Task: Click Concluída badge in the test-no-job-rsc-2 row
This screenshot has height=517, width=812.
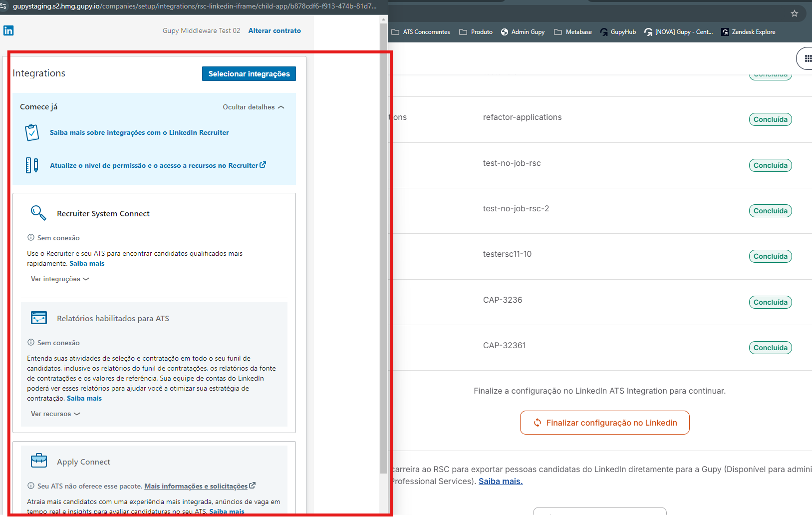Action: point(771,211)
